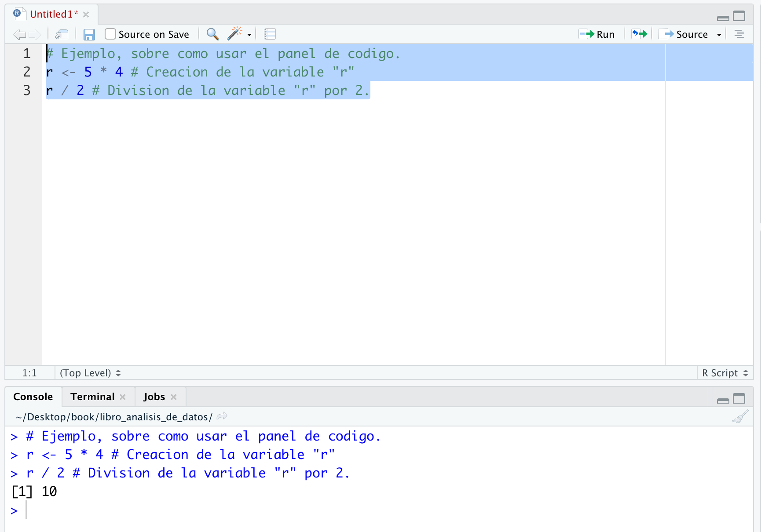Click the Source button to source script
The width and height of the screenshot is (761, 532).
click(688, 34)
